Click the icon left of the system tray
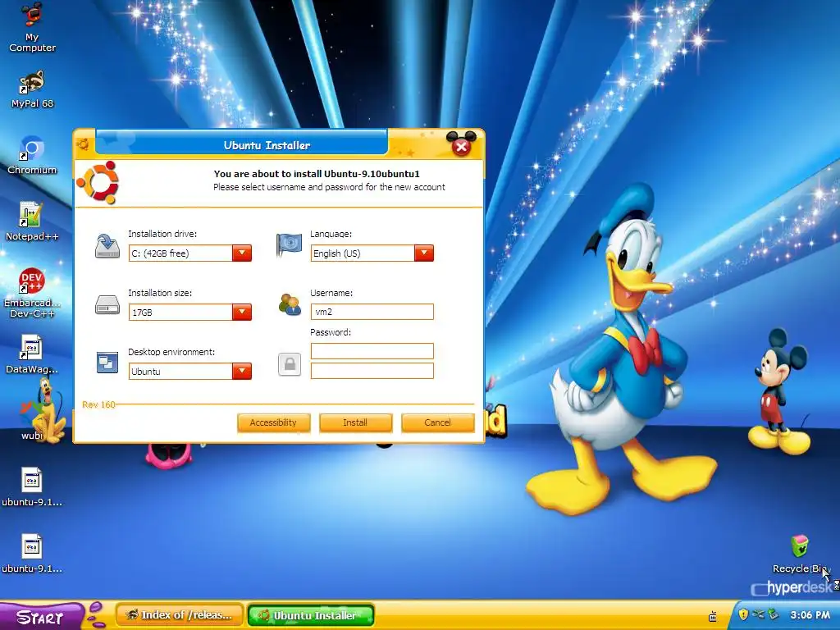This screenshot has width=840, height=630. click(713, 616)
